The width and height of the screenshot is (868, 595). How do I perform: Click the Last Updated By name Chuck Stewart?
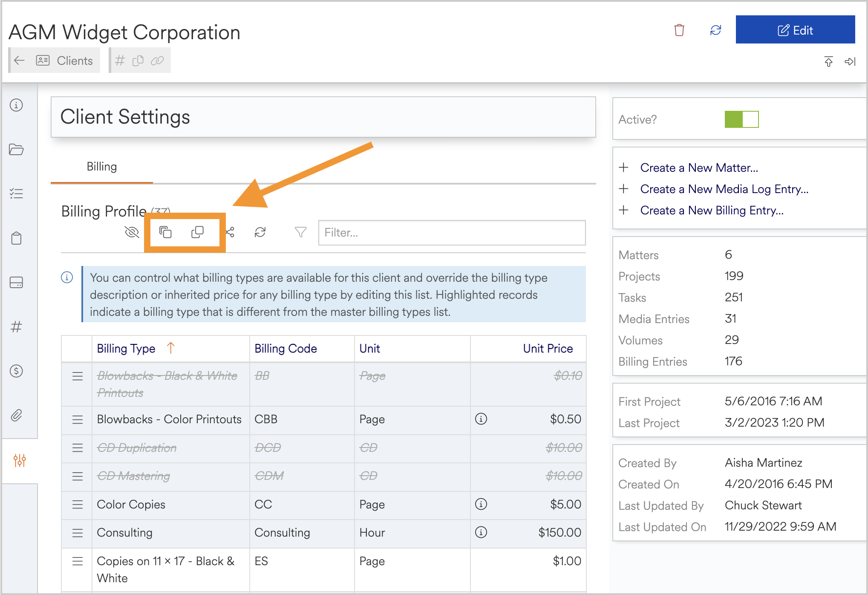(763, 505)
